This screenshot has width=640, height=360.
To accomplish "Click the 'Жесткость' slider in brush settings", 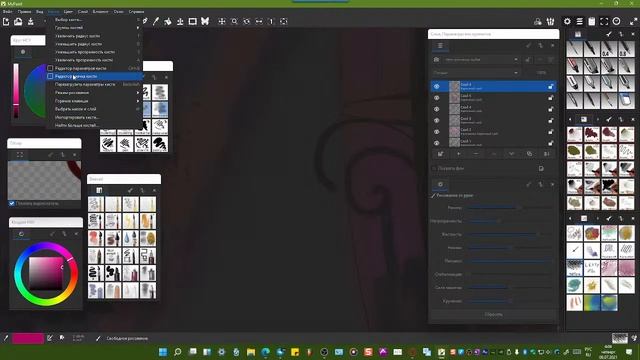I will (509, 234).
